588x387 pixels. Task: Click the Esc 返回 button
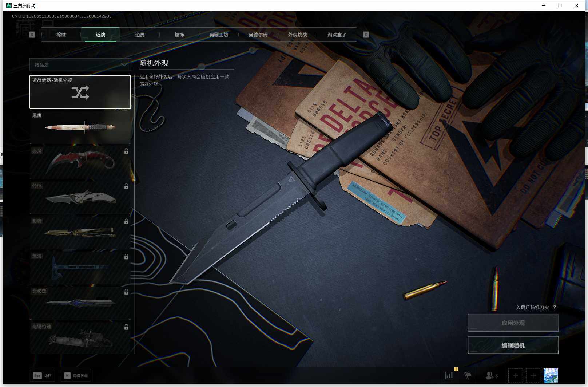[x=42, y=375]
